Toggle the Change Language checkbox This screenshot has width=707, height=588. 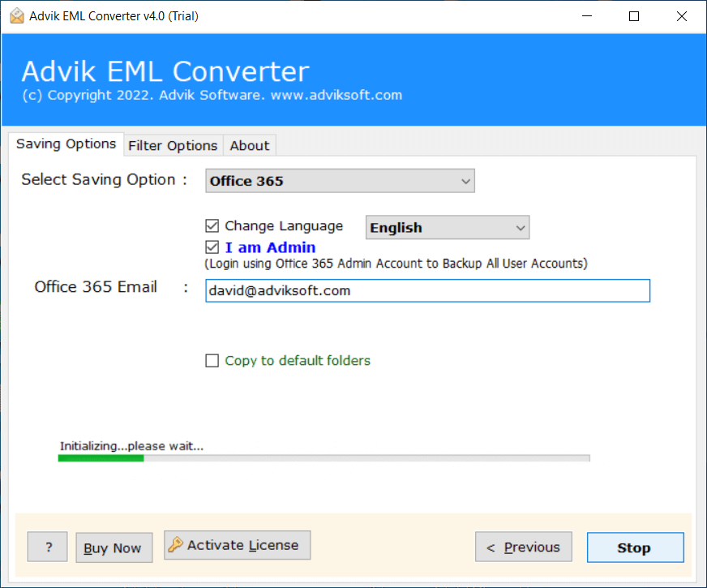click(x=212, y=225)
